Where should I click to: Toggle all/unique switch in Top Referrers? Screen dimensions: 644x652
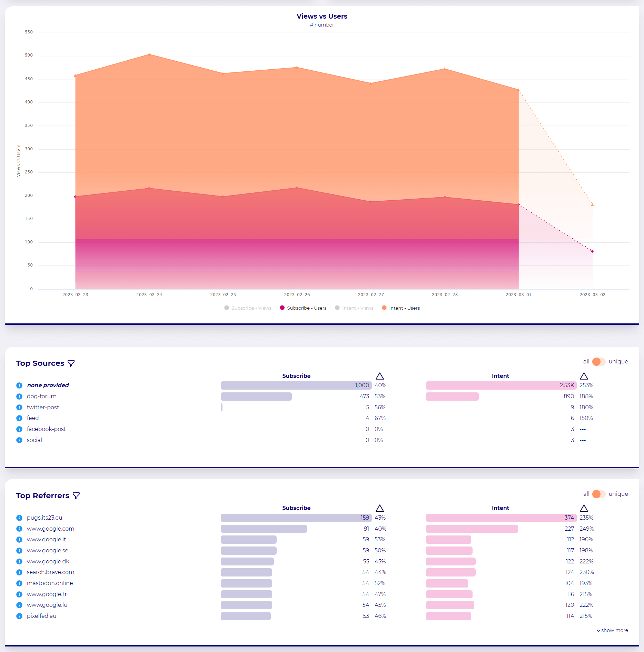598,494
